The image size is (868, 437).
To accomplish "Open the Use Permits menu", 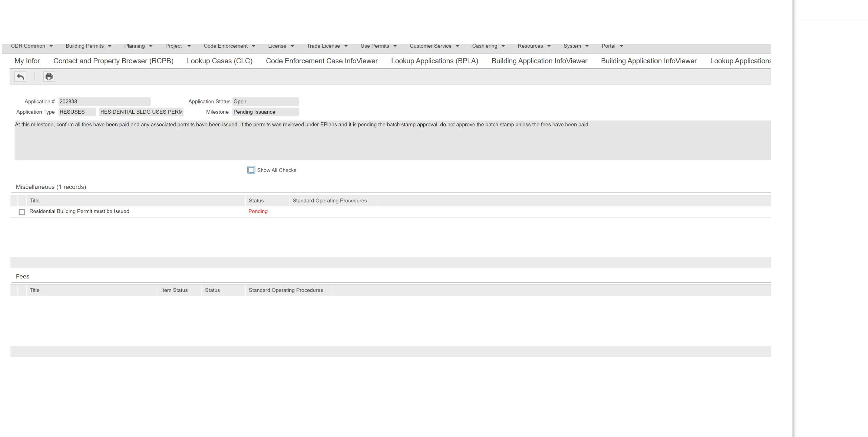I will point(378,46).
